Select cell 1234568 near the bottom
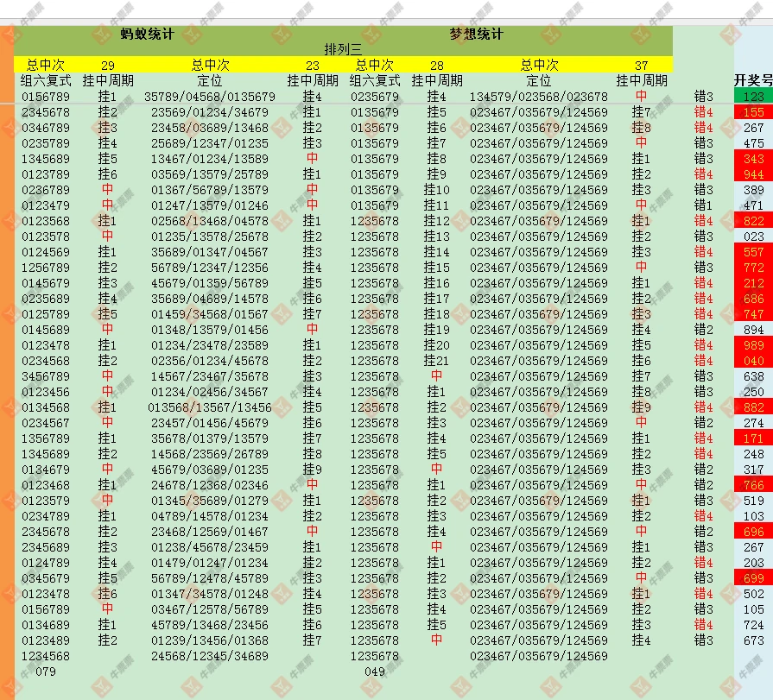Viewport: 773px width, 700px height. click(46, 656)
